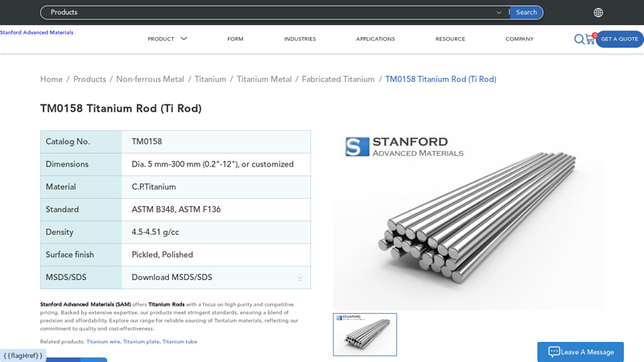Open the magnifier search icon in navbar
The height and width of the screenshot is (362, 644).
(579, 39)
